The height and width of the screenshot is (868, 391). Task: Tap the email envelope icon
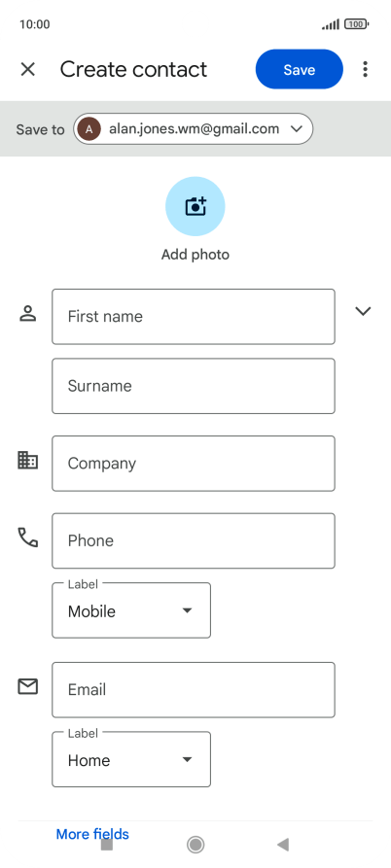(x=27, y=687)
